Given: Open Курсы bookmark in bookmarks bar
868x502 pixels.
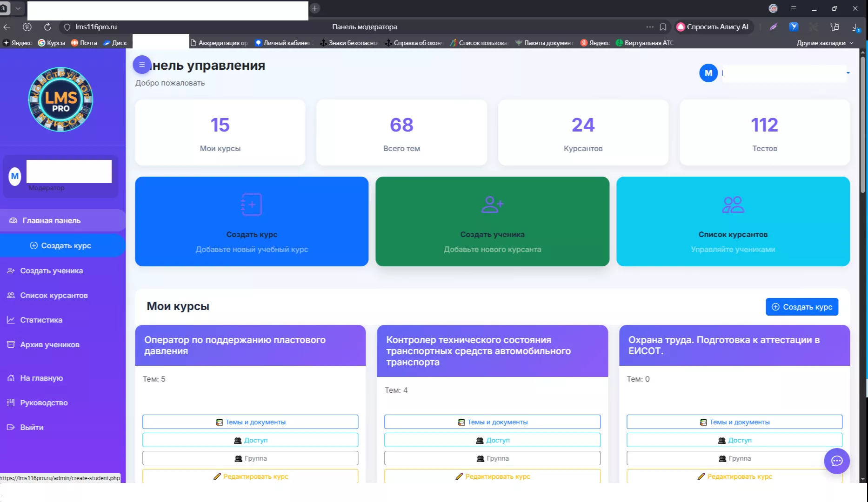Looking at the screenshot, I should [x=52, y=43].
